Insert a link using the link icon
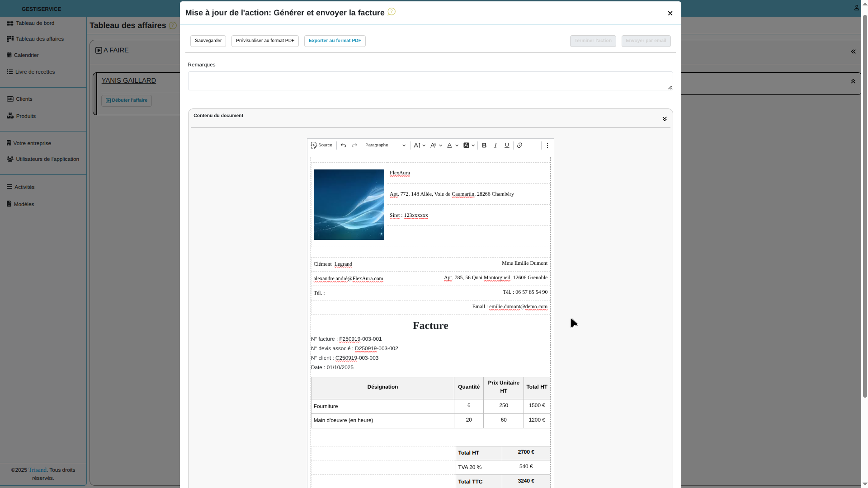Image resolution: width=868 pixels, height=488 pixels. click(x=520, y=145)
